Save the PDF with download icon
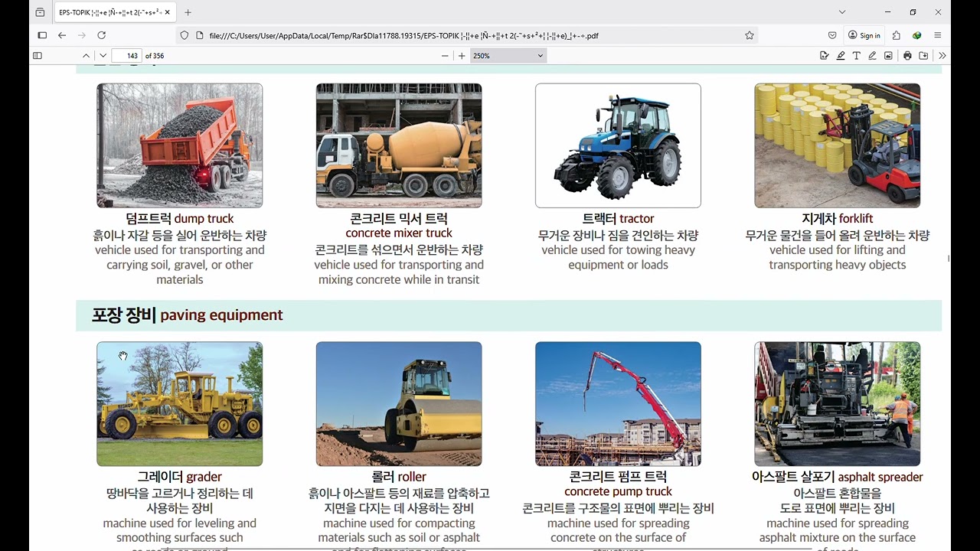Screen dimensions: 980x551 point(923,56)
